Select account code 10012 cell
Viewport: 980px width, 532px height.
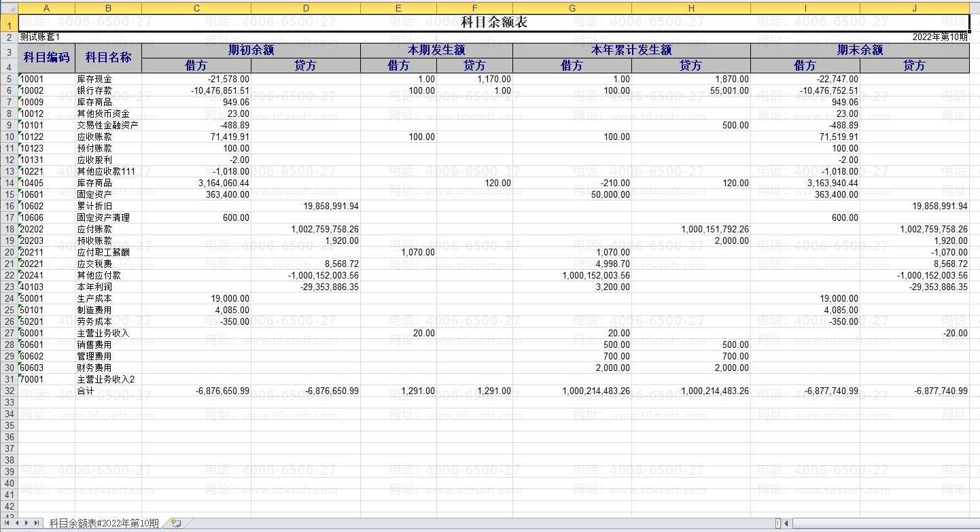click(x=47, y=113)
